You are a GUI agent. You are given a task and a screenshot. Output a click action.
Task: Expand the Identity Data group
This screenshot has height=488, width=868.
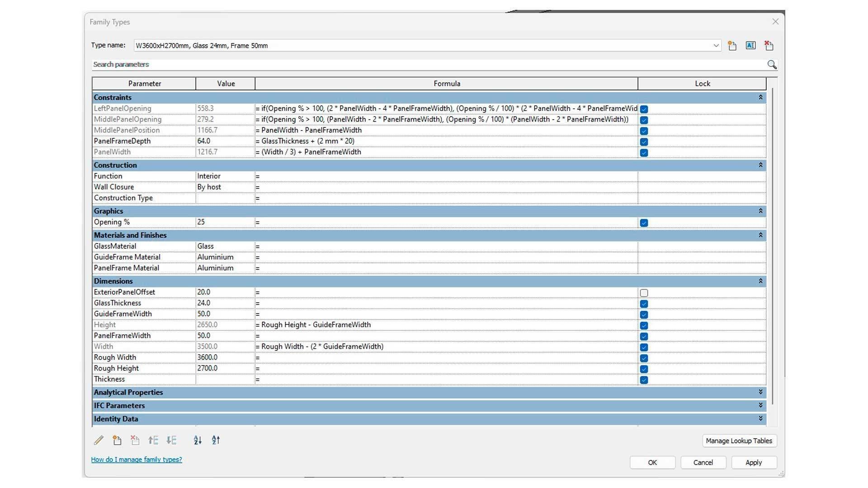point(760,419)
